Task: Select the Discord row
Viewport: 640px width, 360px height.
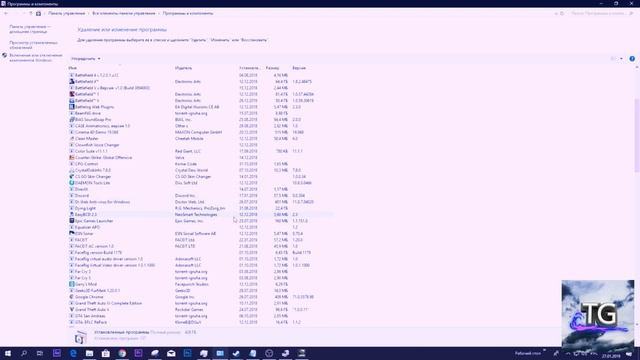Action: pos(201,196)
